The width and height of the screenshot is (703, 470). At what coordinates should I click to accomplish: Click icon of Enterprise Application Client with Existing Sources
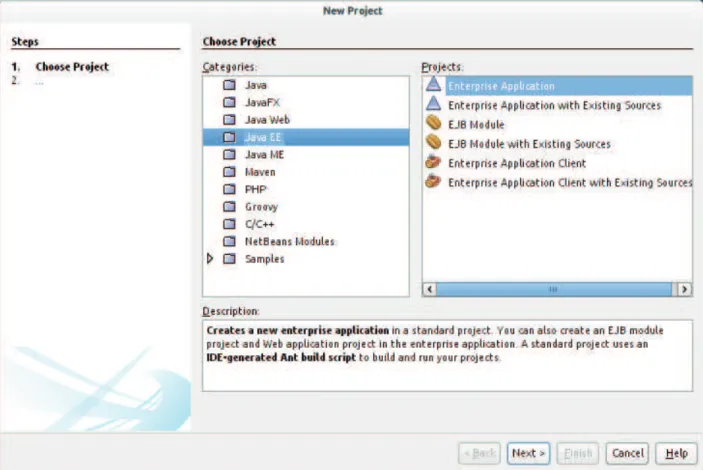point(434,181)
